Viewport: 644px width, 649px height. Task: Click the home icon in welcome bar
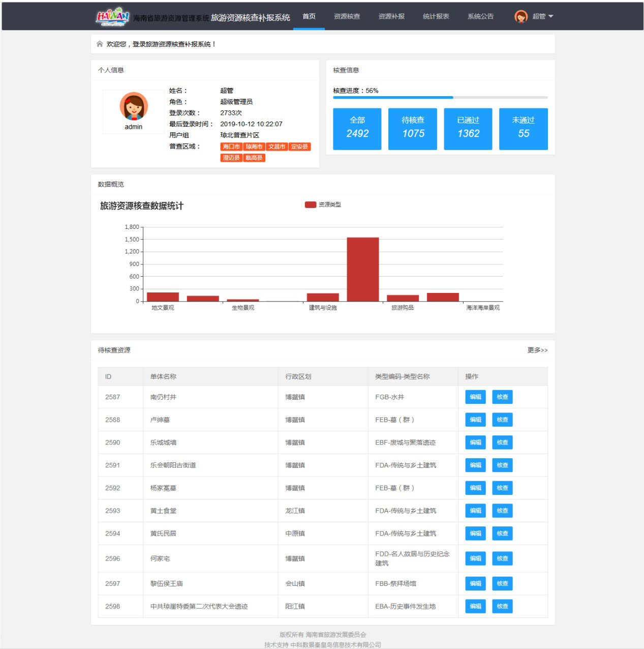coord(100,44)
